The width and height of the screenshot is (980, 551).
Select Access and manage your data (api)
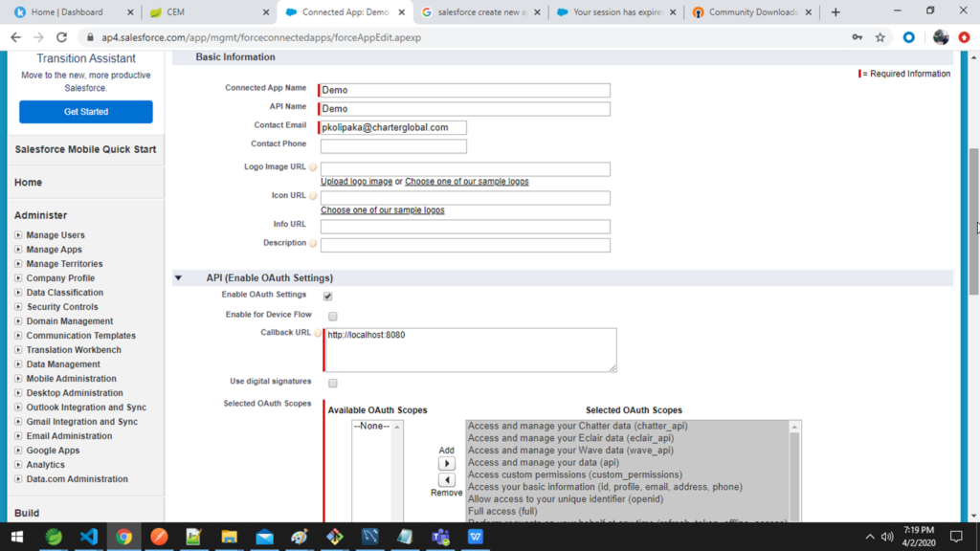pos(544,462)
